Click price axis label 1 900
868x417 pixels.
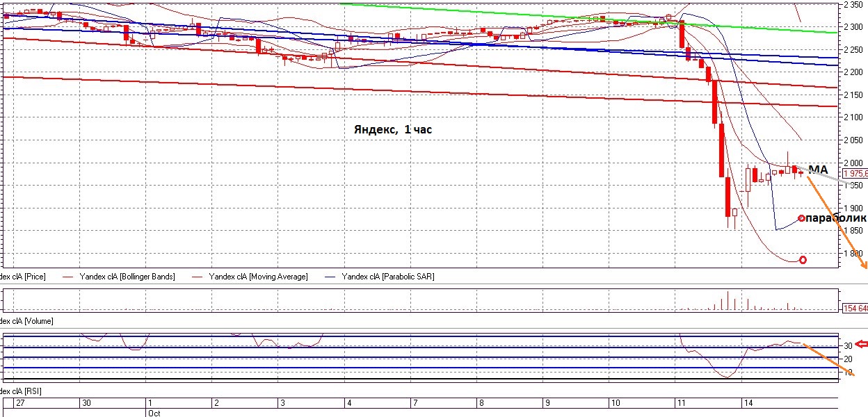point(855,208)
